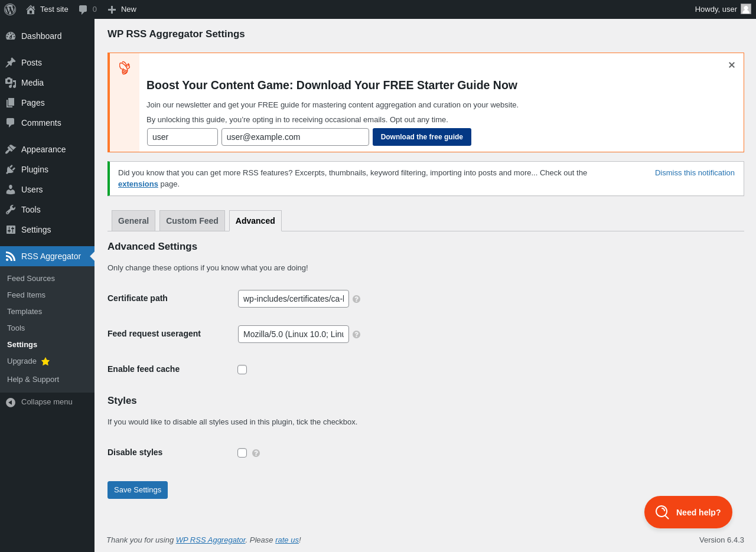
Task: Open the Media menu item
Action: click(x=47, y=83)
